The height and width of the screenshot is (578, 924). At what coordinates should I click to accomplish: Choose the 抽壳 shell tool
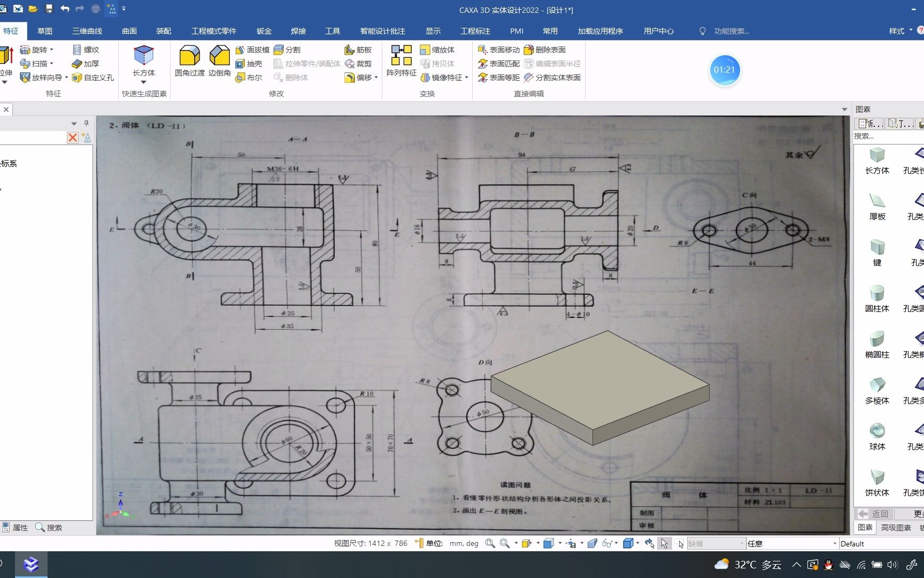click(x=249, y=64)
